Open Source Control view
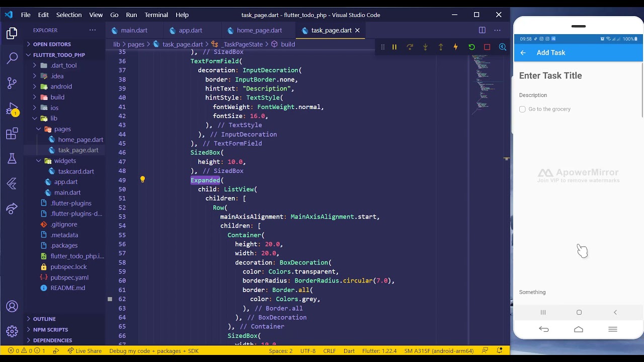 point(12,83)
